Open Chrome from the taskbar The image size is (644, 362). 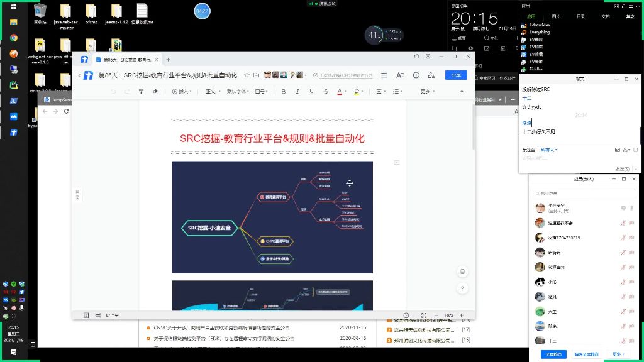click(14, 38)
